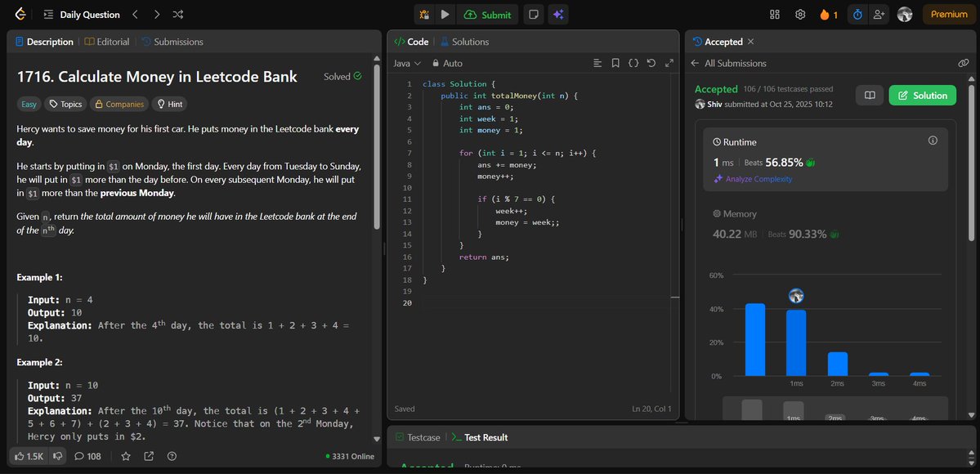Click the Premium button

[x=949, y=15]
